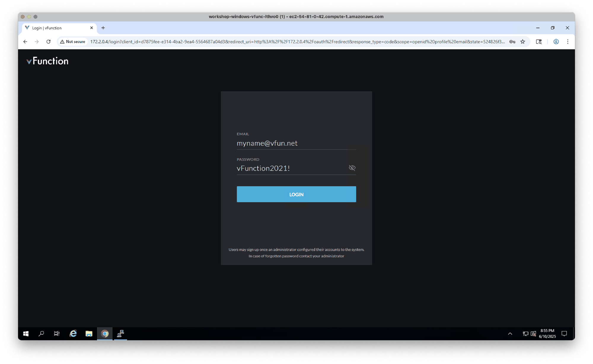This screenshot has width=593, height=364.
Task: Click the LOGIN button
Action: (x=296, y=194)
